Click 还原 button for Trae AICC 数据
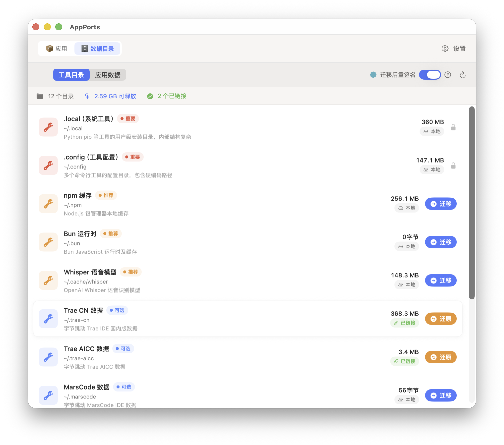Viewport: 504px width, 445px height. point(441,357)
